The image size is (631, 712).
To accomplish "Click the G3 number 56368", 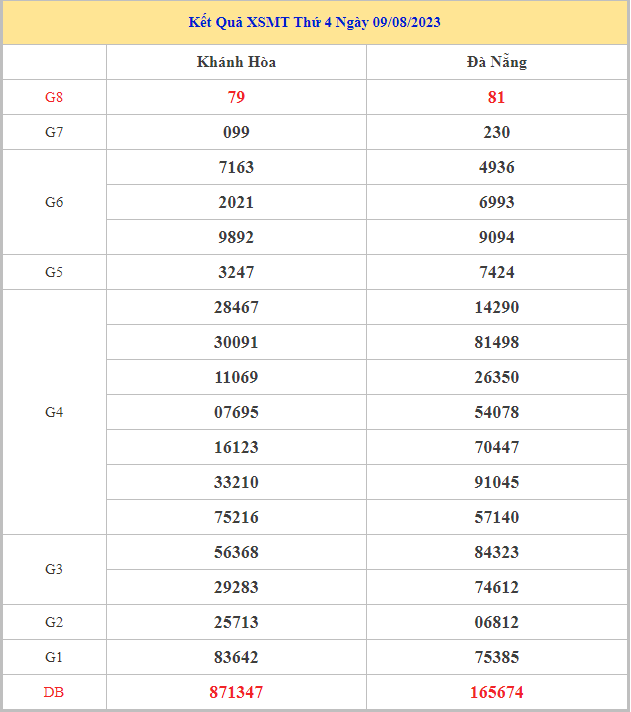I will (x=236, y=552).
